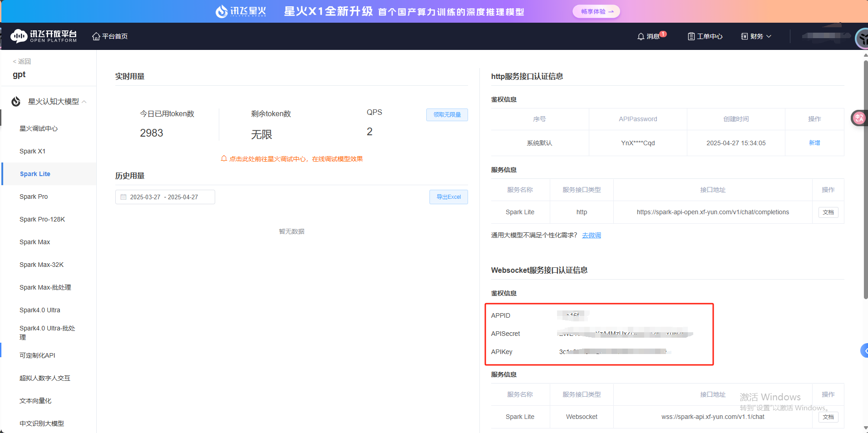Click the floating avatar icon on right edge
The height and width of the screenshot is (433, 868).
point(858,118)
